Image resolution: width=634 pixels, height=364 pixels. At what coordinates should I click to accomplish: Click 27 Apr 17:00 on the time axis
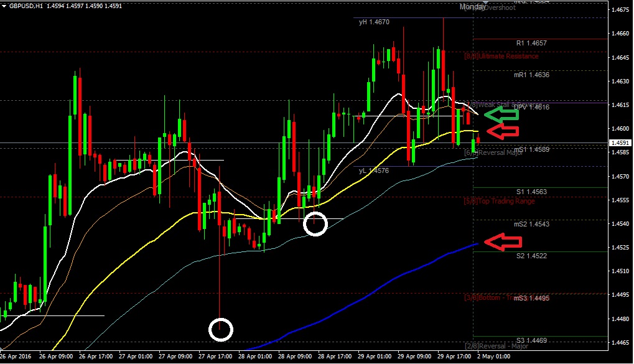tap(215, 357)
